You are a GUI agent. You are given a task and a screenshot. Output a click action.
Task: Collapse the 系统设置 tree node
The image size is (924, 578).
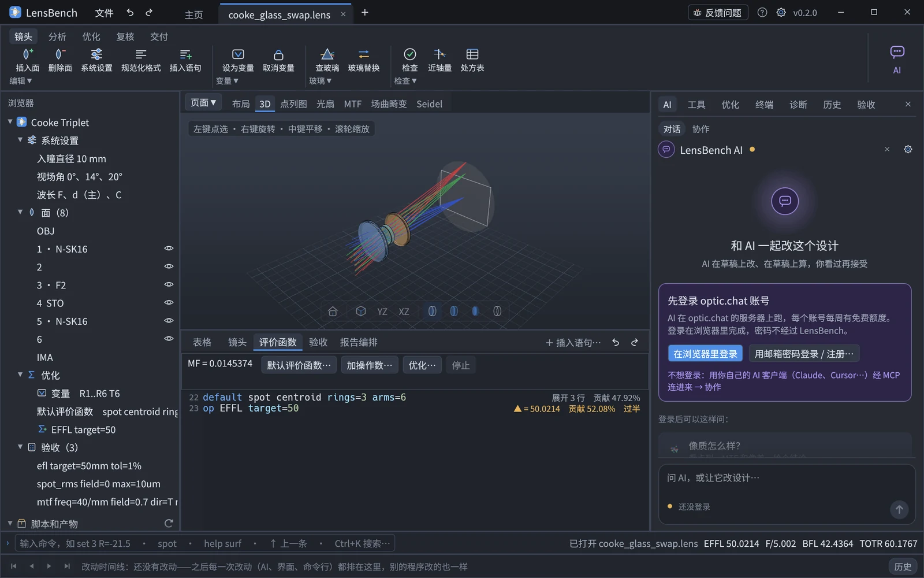(20, 140)
